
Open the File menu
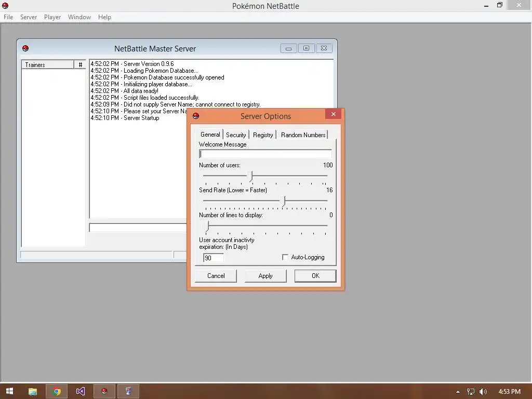[x=8, y=17]
